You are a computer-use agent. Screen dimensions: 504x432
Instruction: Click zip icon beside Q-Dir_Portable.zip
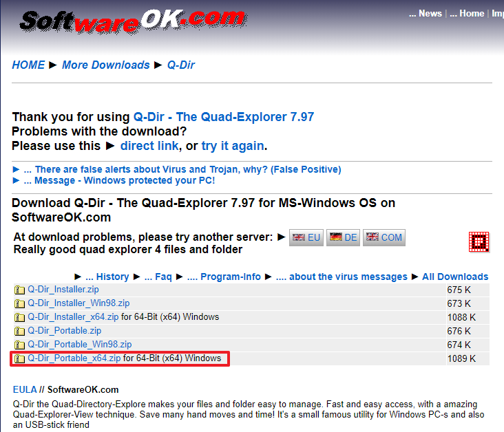point(19,331)
